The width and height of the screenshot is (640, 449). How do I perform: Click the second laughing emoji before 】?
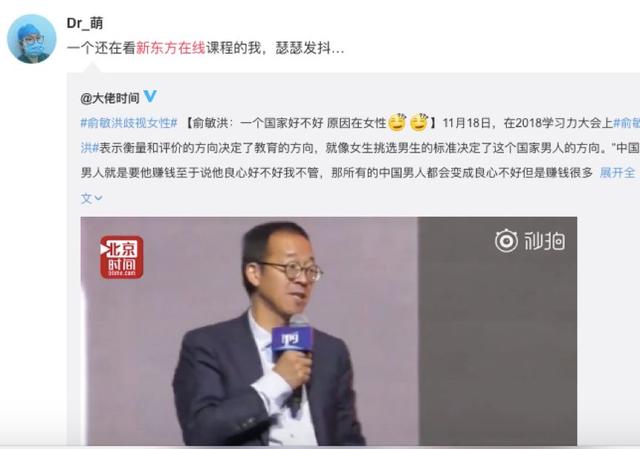(418, 122)
